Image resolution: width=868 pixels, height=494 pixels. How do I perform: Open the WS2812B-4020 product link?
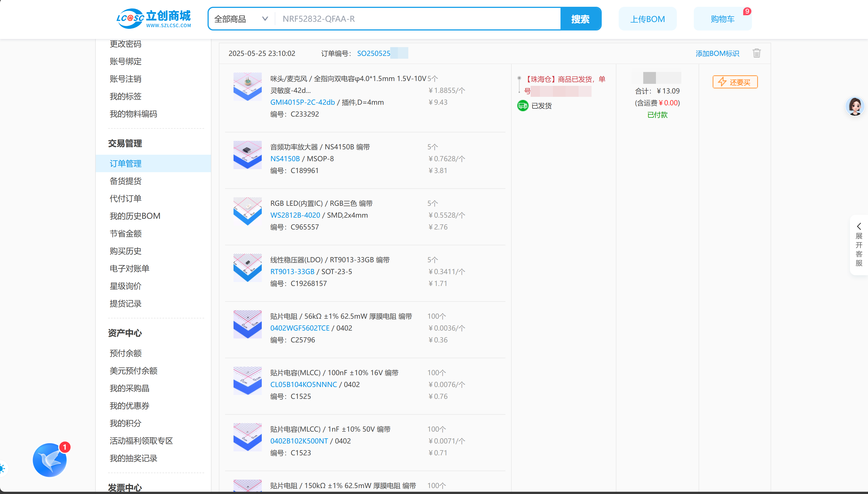point(295,215)
